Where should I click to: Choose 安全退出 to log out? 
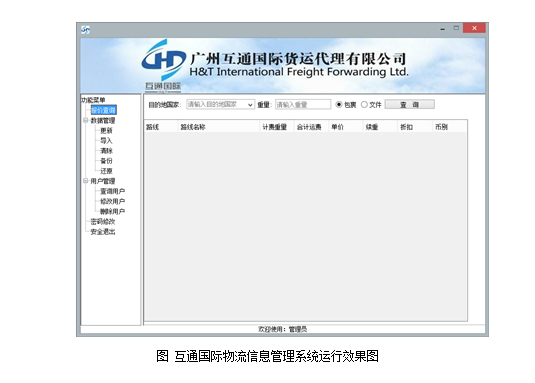[x=103, y=232]
